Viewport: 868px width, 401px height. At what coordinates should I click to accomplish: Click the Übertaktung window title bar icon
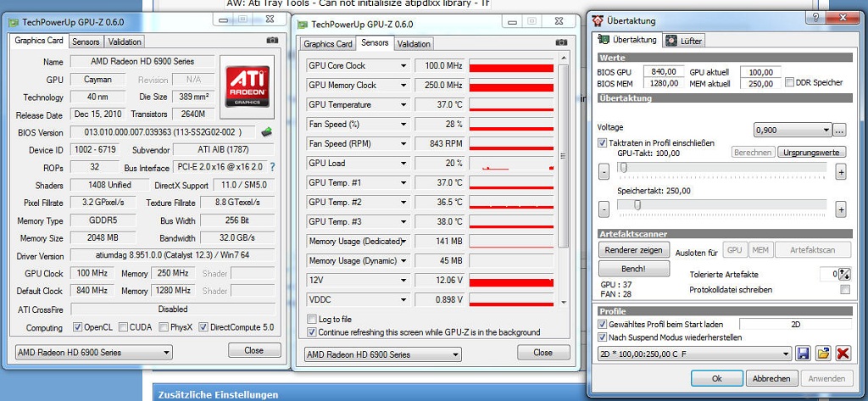(x=598, y=21)
